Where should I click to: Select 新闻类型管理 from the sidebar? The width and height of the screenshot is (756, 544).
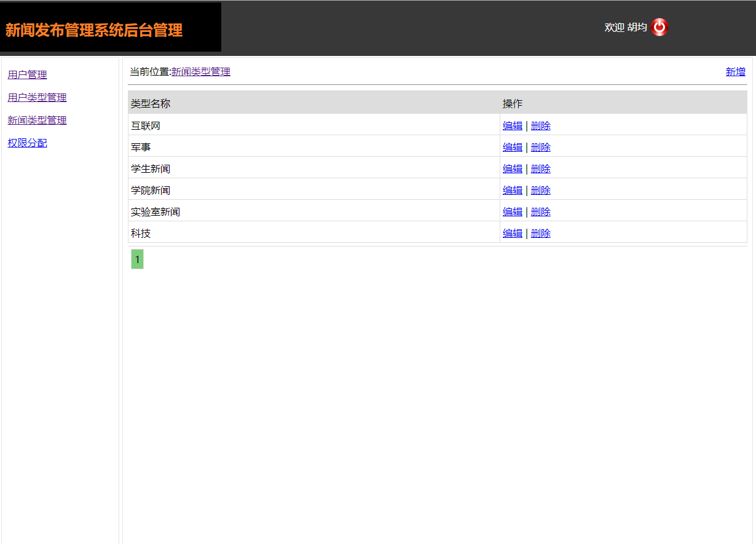(x=37, y=120)
